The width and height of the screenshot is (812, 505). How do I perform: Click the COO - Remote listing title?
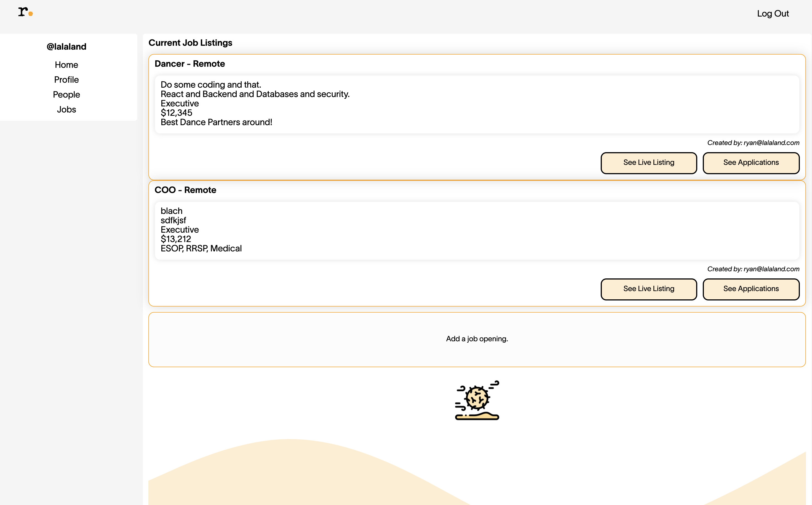185,190
